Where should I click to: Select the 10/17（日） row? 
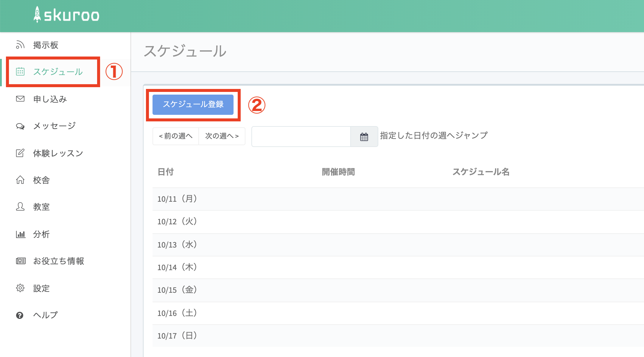coord(398,336)
